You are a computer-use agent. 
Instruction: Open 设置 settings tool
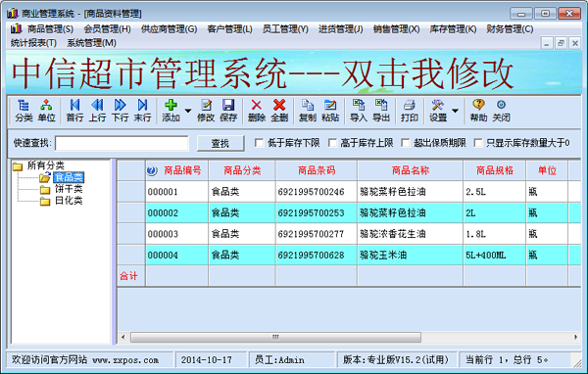pos(438,111)
